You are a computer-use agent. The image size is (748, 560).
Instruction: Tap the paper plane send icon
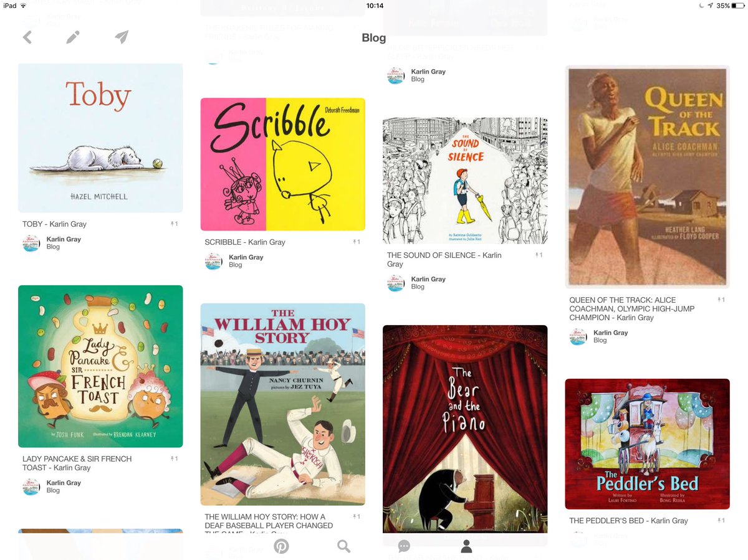click(122, 37)
